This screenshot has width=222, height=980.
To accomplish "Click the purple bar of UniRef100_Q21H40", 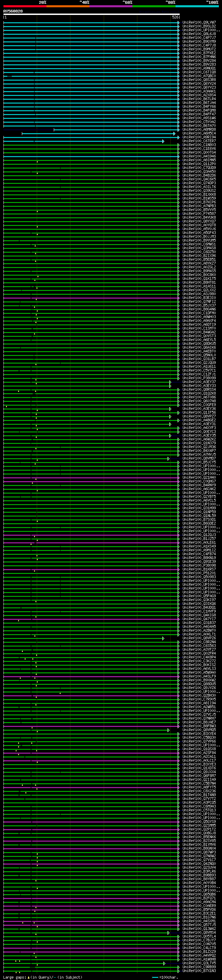I will [x=92, y=477].
